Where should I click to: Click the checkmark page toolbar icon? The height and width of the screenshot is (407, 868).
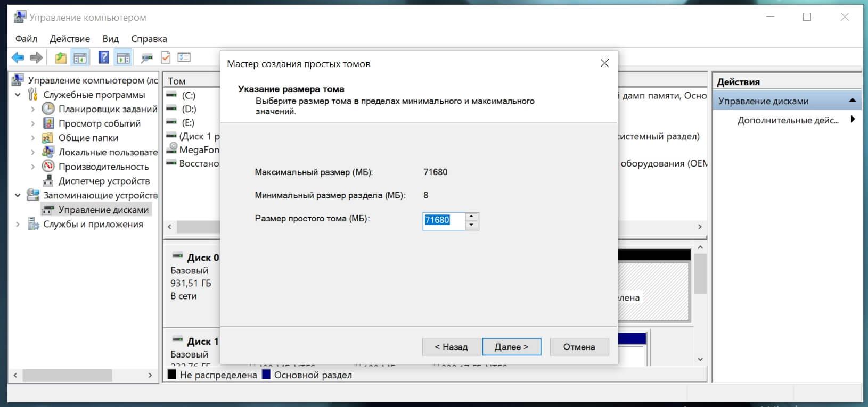166,57
